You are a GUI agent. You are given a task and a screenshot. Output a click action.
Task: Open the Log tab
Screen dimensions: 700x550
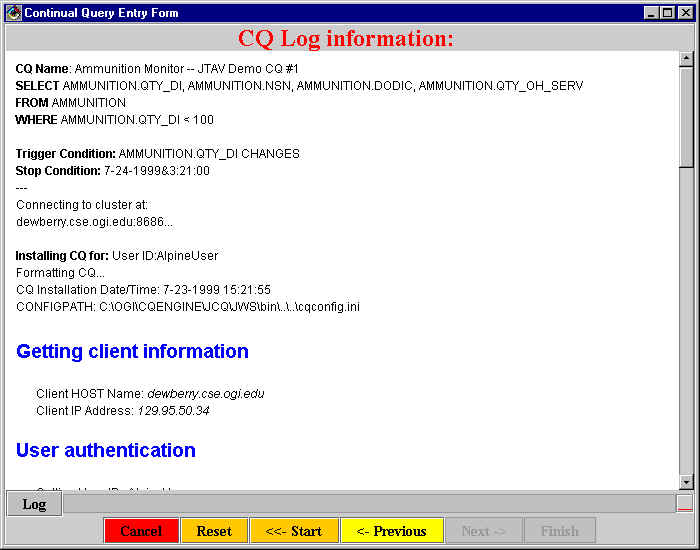pos(34,504)
